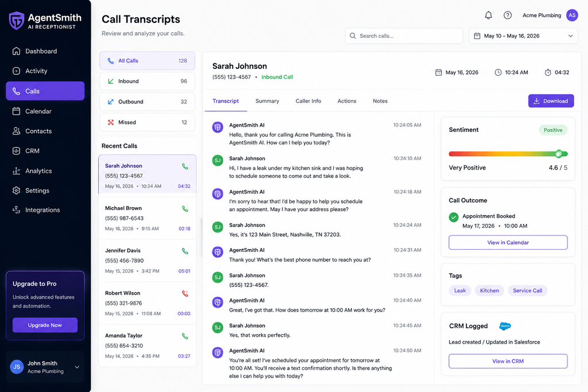Click the clock icon beside 10:24 AM
This screenshot has height=392, width=588.
point(498,72)
